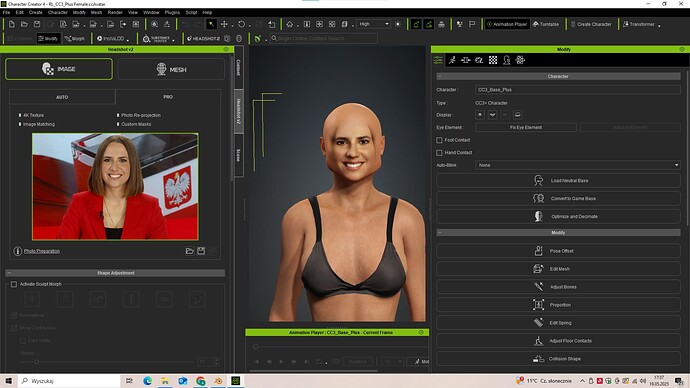
Task: Enable the Hand Contact checkbox
Action: 439,153
